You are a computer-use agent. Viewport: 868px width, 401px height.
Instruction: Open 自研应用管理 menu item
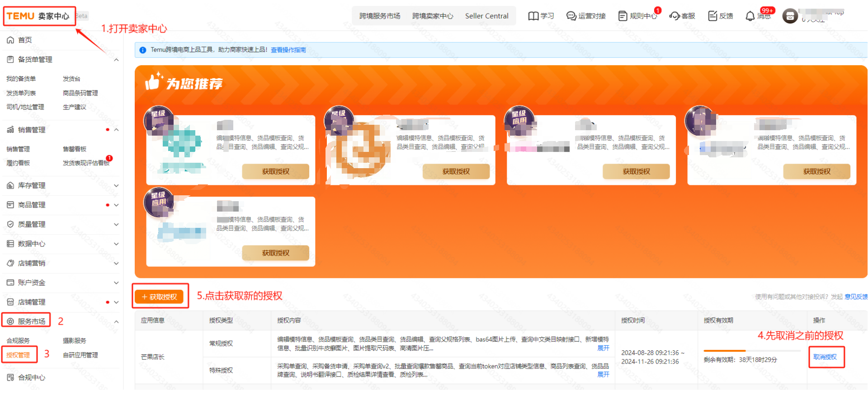80,355
